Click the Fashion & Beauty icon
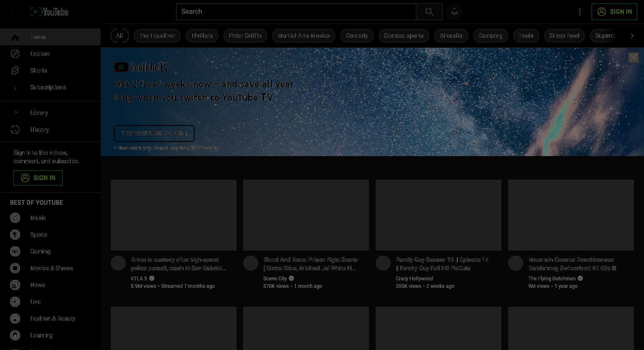The image size is (644, 350). click(x=15, y=319)
